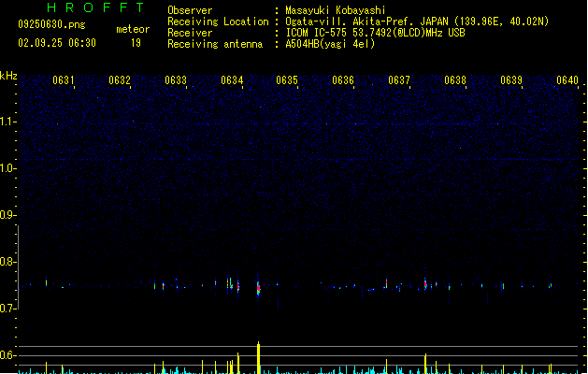Click the 0631 time marker

click(x=64, y=80)
